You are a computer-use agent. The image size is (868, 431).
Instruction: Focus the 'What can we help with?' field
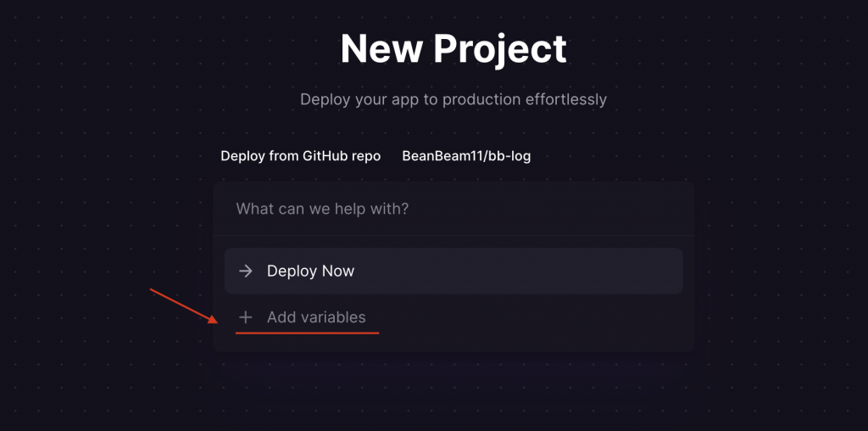click(453, 209)
